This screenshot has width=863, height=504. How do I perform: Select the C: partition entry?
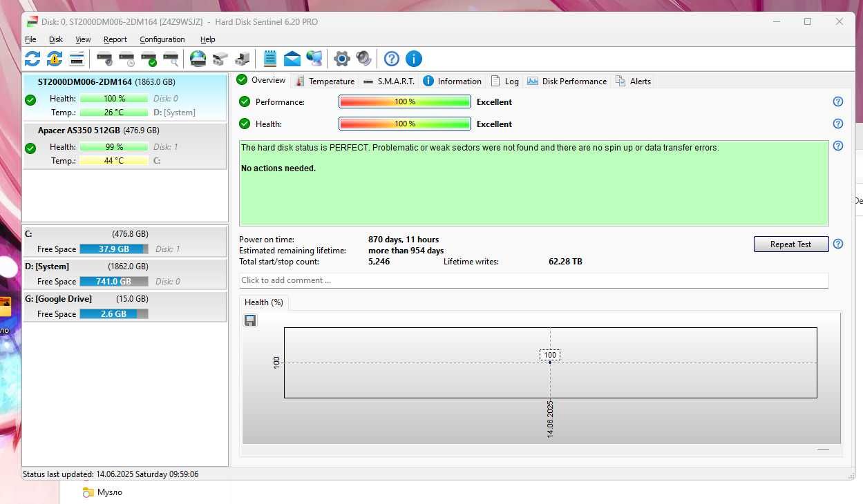click(124, 241)
